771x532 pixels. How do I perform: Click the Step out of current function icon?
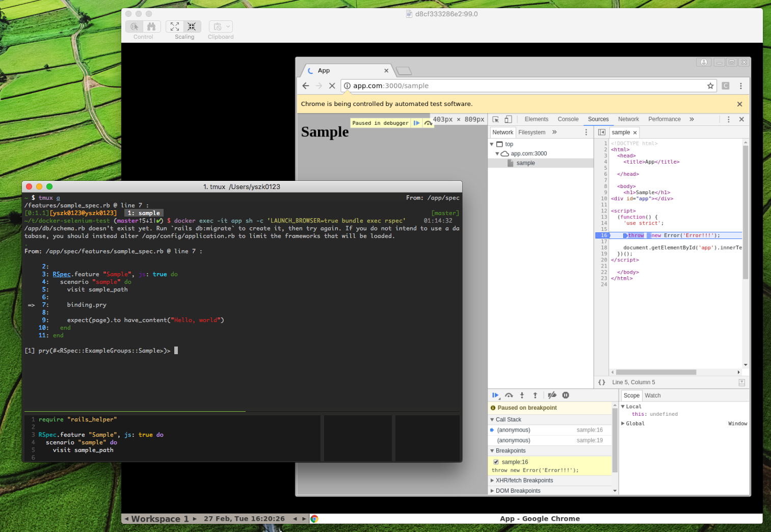pyautogui.click(x=535, y=395)
